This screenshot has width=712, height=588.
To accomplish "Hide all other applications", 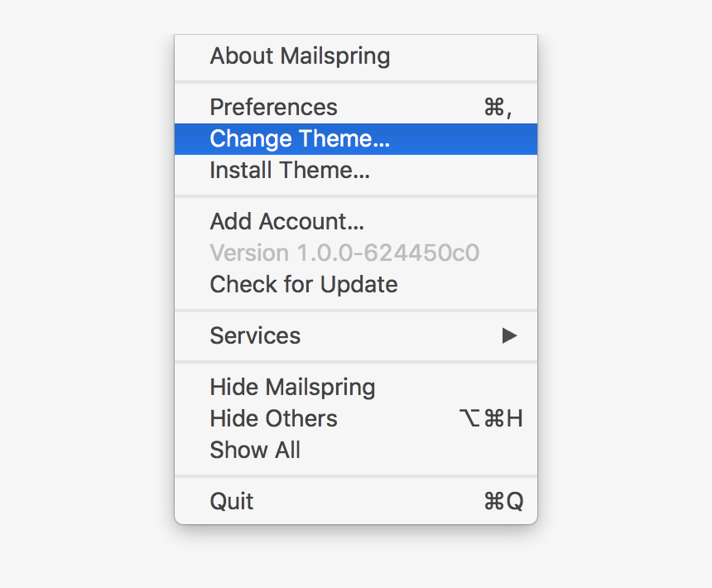I will (x=273, y=418).
